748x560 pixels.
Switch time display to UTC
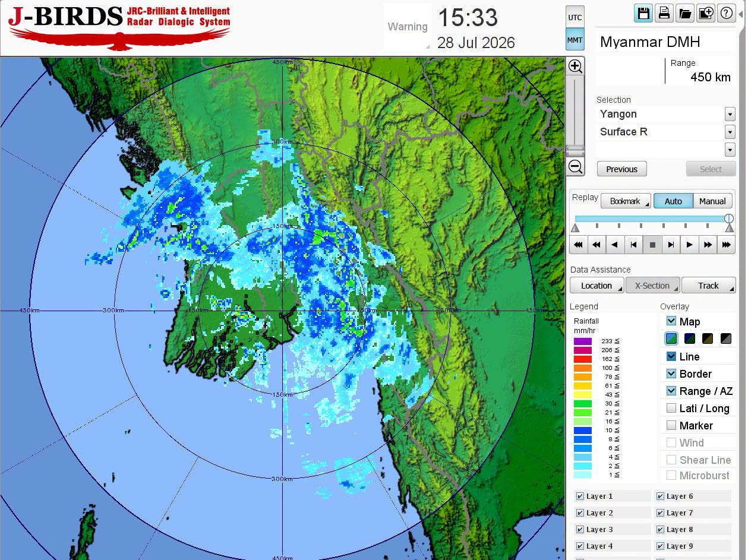[575, 17]
